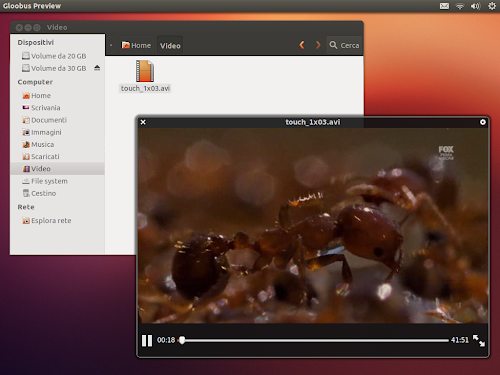The height and width of the screenshot is (375, 500).
Task: Open File system in sidebar
Action: coord(57,181)
